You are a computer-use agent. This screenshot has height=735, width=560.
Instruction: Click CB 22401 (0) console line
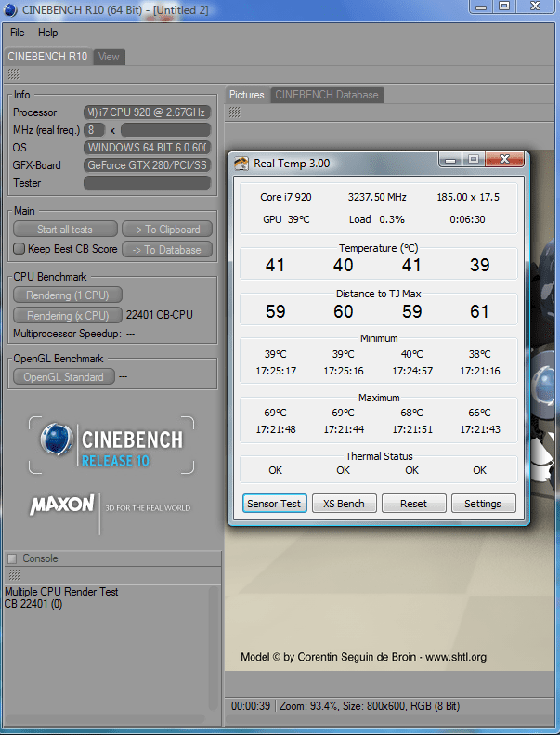click(x=33, y=604)
